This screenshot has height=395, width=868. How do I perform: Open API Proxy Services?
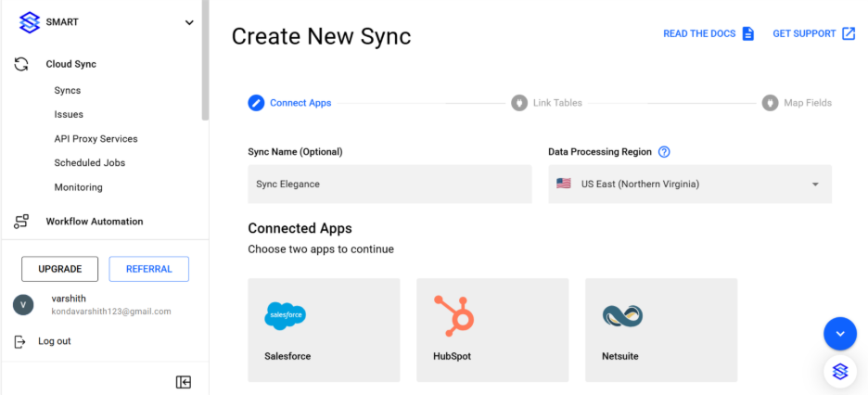(x=96, y=139)
